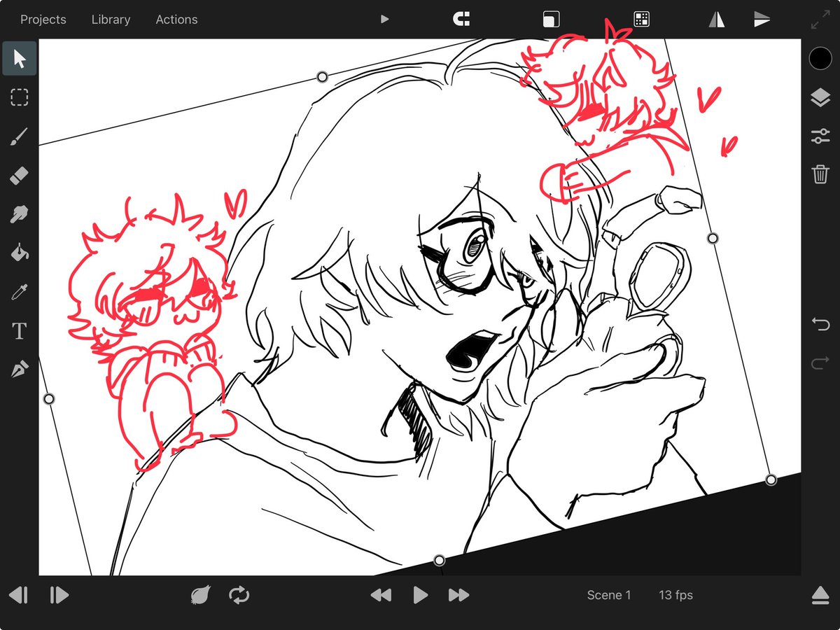Change the 13 fps frame rate
840x630 pixels.
[x=675, y=596]
